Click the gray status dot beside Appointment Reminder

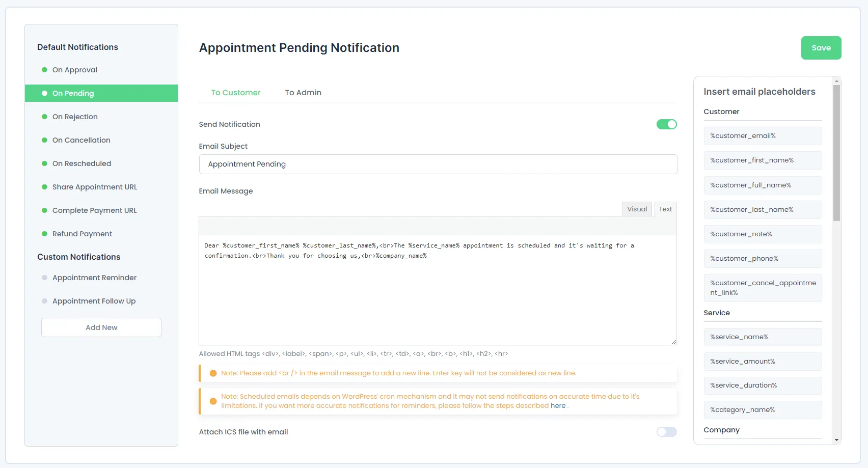[44, 278]
